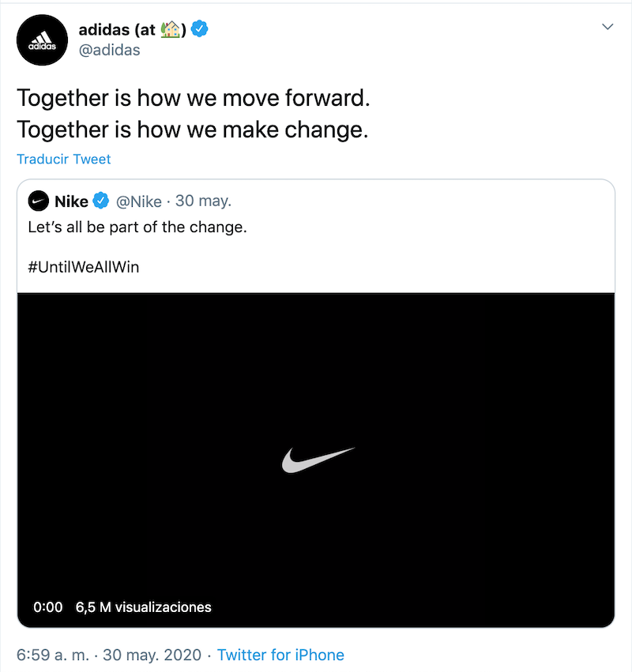Screen dimensions: 632x672
Task: Click the Traducir Tweet link
Action: (64, 159)
